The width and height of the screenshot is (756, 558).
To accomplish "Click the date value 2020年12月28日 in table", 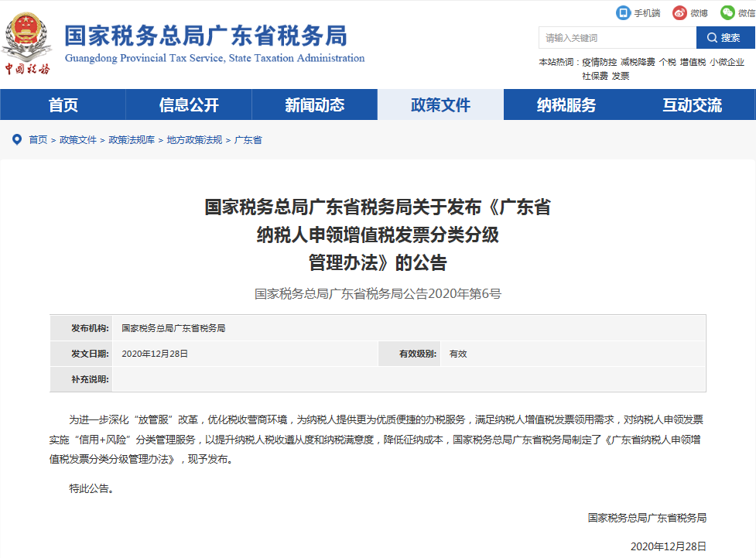I will coord(155,354).
